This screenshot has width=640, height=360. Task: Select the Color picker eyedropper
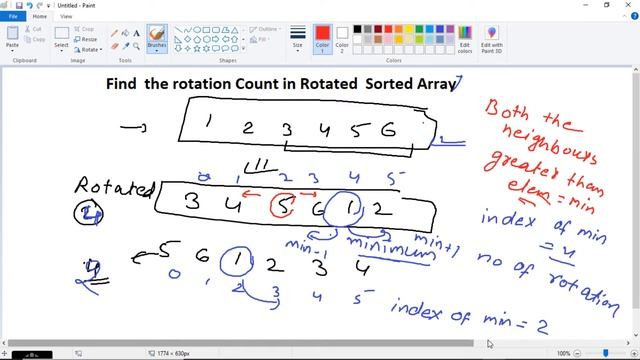(125, 46)
